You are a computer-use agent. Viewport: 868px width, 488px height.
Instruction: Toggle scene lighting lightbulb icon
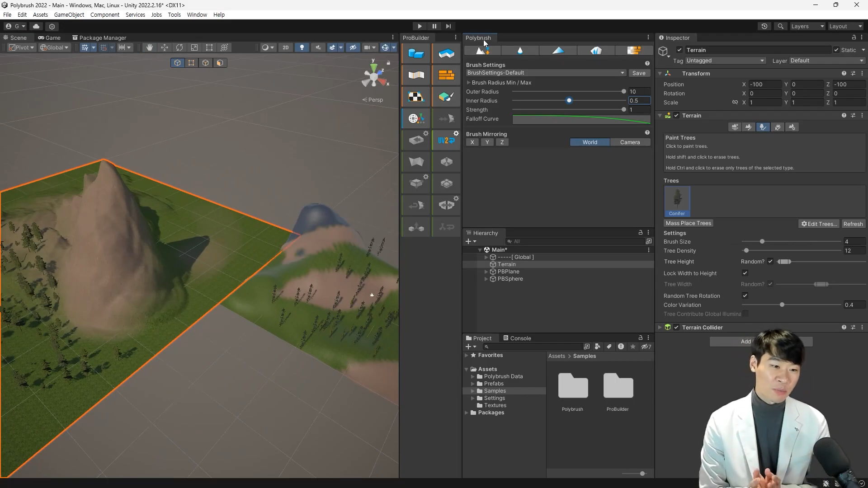click(x=302, y=47)
